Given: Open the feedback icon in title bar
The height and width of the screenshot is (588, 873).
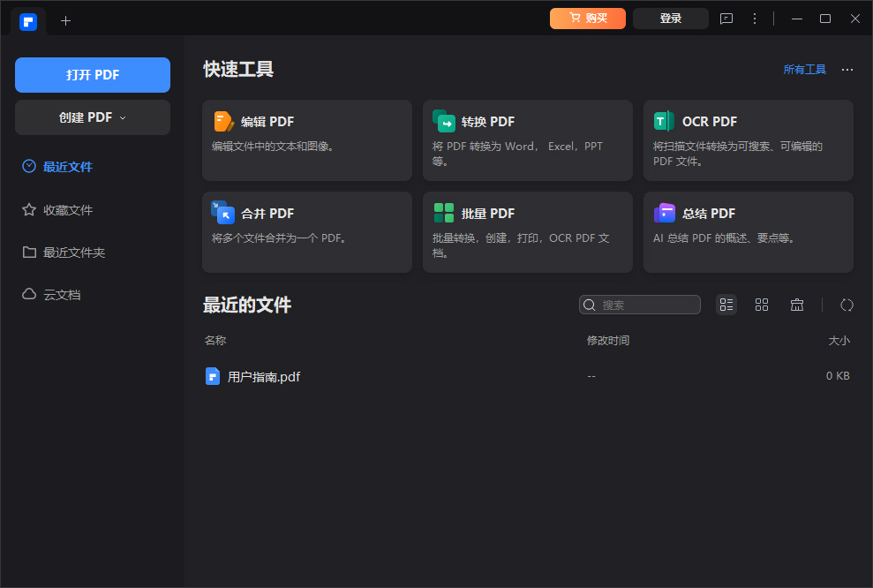Looking at the screenshot, I should 726,19.
